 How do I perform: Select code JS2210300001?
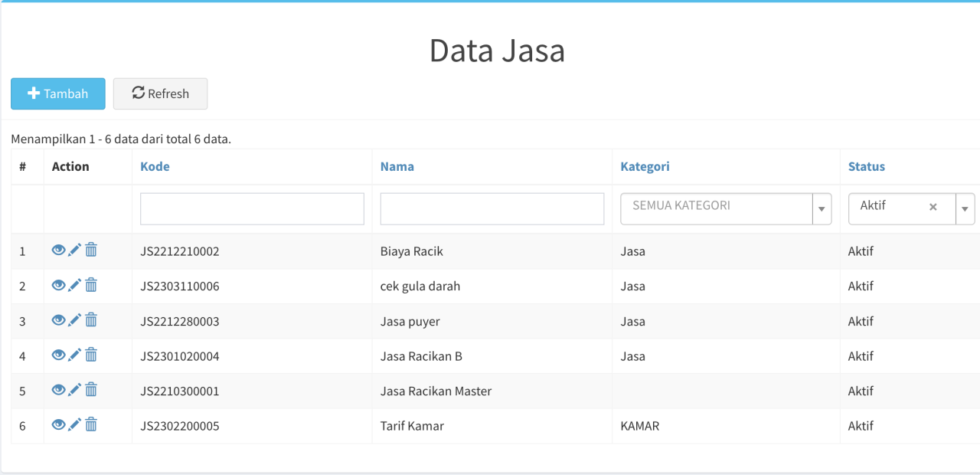[180, 391]
